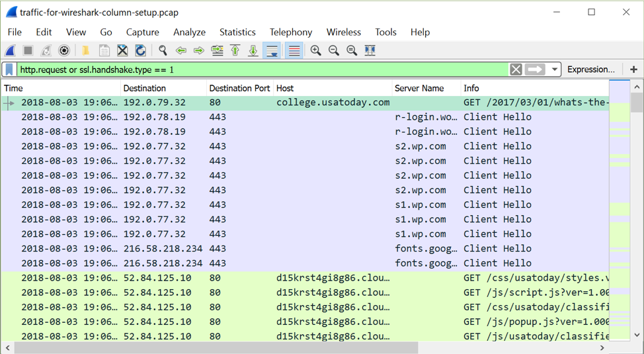Zoom in on packet list text
Image resolution: width=644 pixels, height=354 pixels.
click(316, 51)
